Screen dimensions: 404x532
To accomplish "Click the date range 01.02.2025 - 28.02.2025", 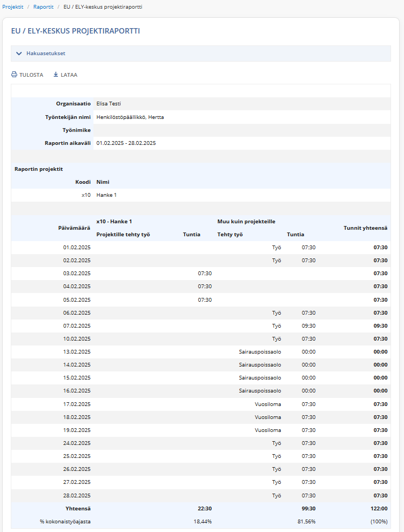I will point(126,143).
